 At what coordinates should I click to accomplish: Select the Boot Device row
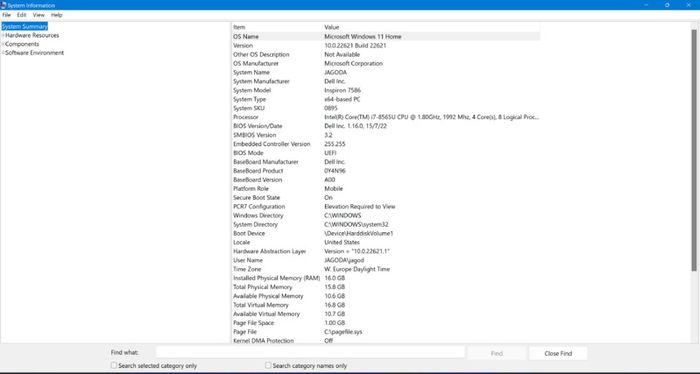386,233
